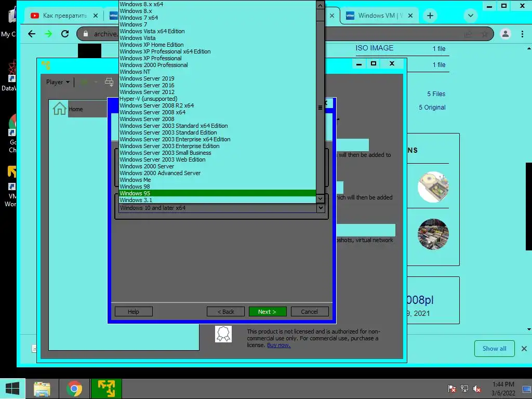
Task: Click the list scroll-up arrow
Action: [320, 5]
